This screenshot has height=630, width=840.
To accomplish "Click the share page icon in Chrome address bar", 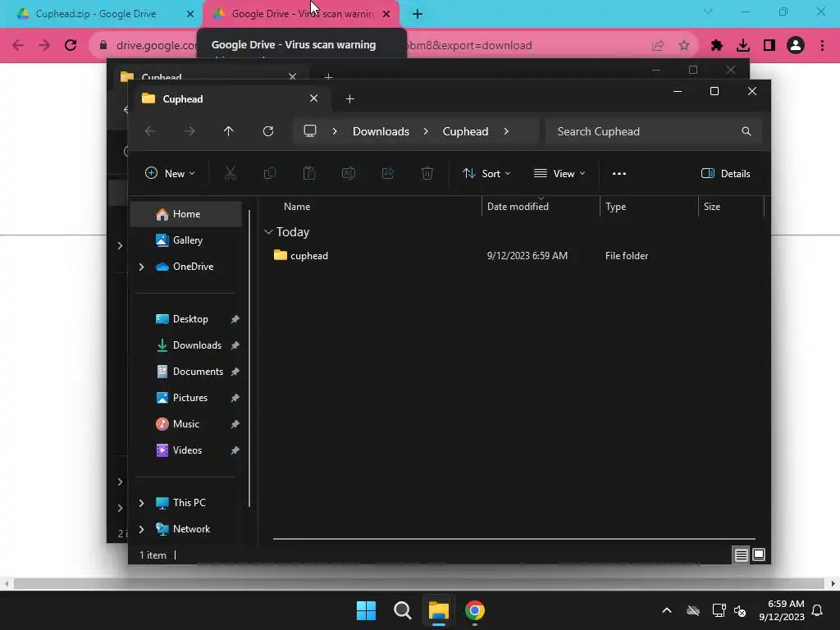I will [x=658, y=46].
